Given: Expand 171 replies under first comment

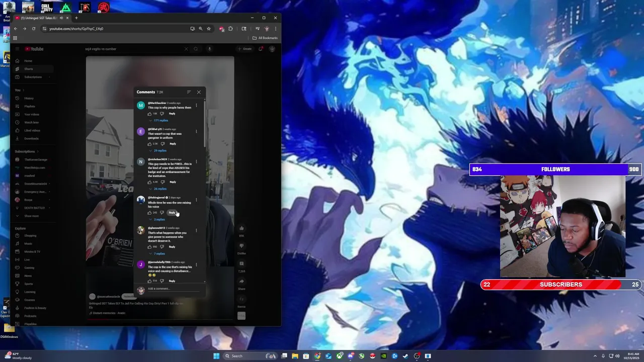Looking at the screenshot, I should 158,121.
